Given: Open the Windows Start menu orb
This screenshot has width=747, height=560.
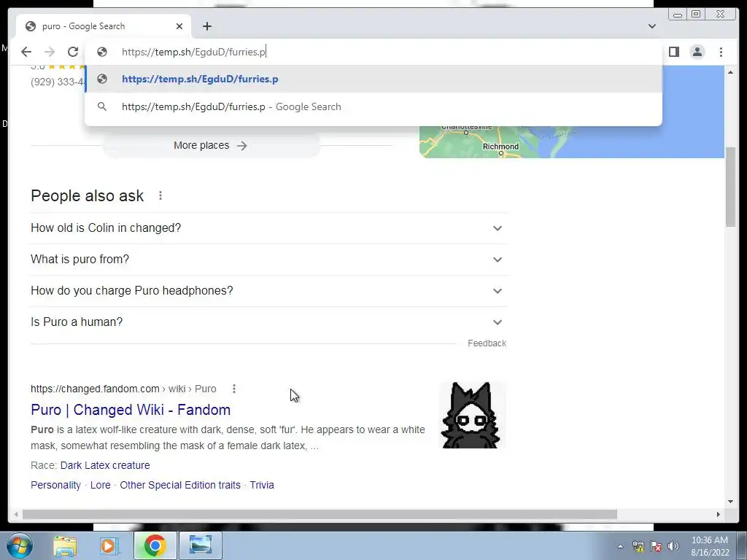Looking at the screenshot, I should (x=20, y=545).
